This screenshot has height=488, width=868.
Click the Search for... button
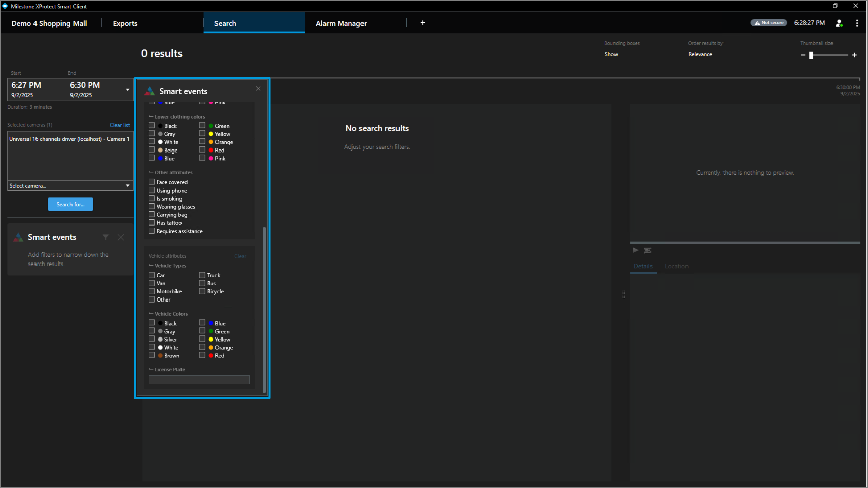(x=70, y=204)
